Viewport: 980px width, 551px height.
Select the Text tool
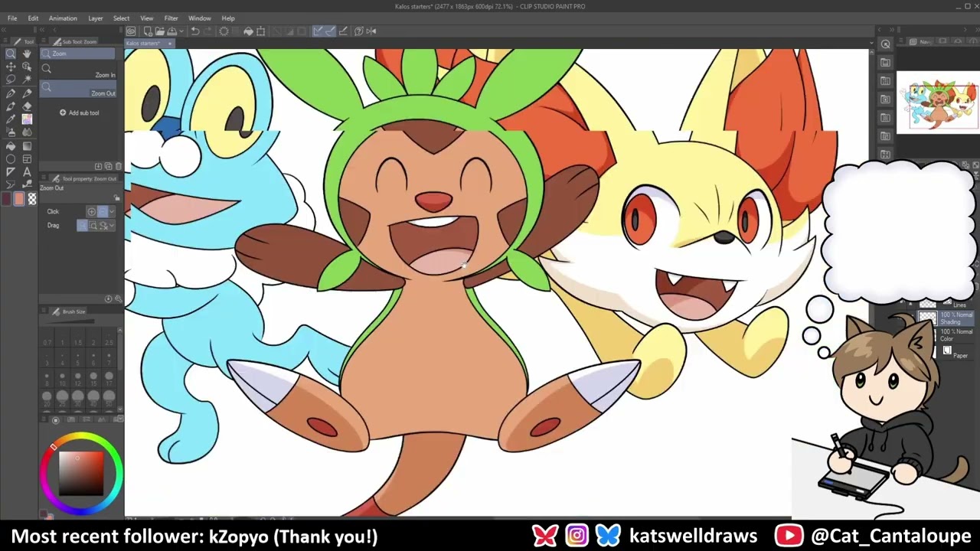27,171
